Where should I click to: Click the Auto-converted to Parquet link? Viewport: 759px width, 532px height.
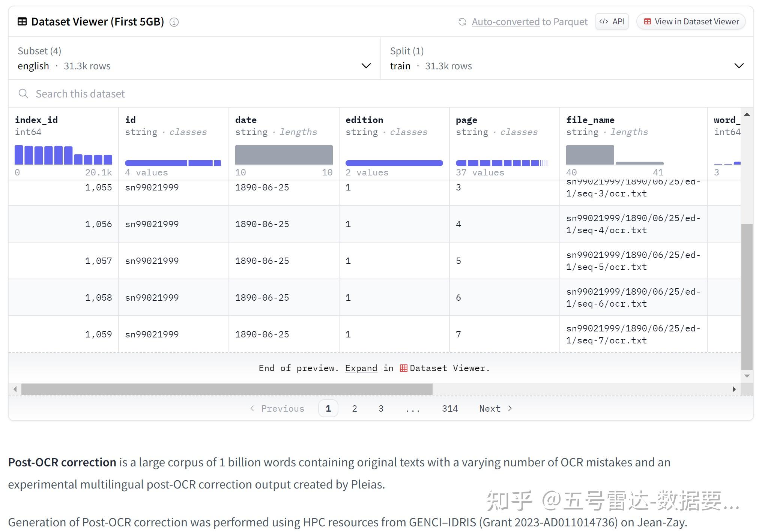click(x=505, y=22)
